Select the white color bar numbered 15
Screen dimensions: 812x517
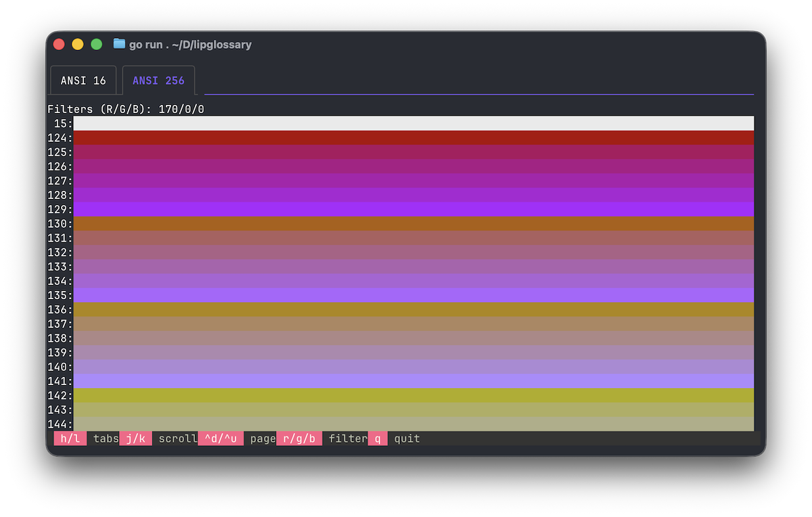(x=413, y=123)
